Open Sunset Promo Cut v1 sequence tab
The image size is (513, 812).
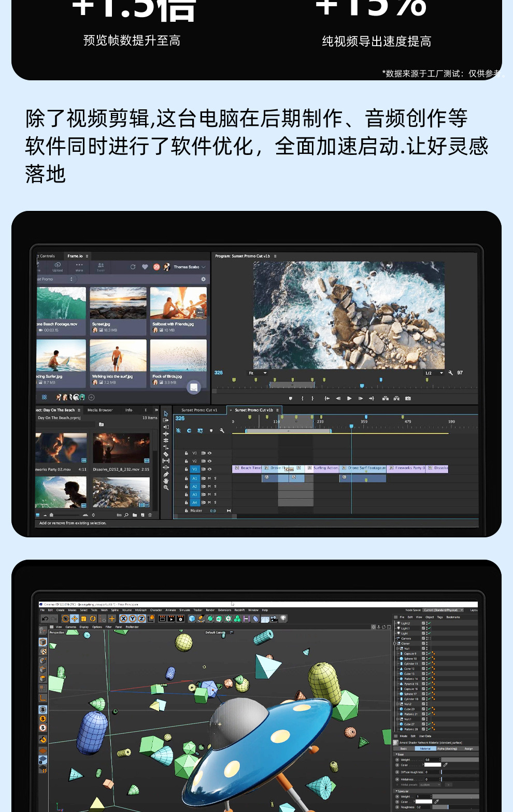[199, 410]
